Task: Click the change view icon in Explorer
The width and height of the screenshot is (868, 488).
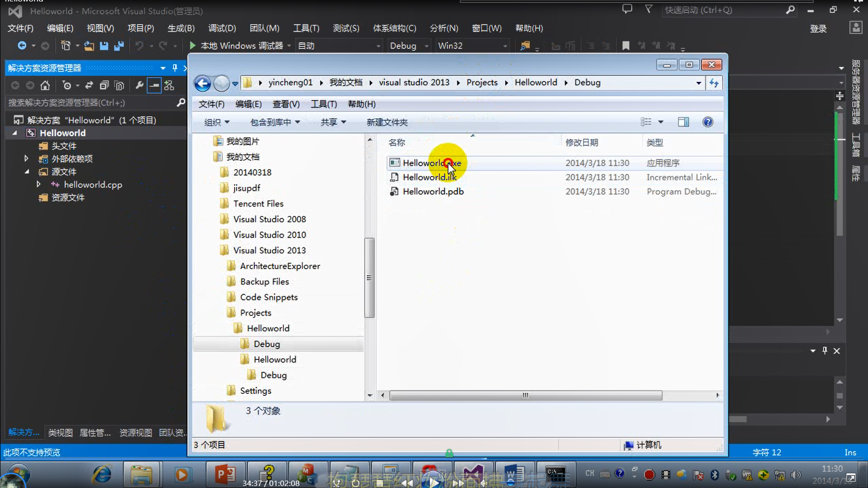Action: tap(646, 122)
